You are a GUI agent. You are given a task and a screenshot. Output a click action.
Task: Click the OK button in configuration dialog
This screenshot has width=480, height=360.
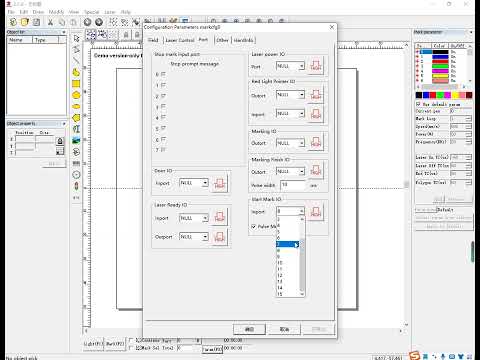(249, 329)
